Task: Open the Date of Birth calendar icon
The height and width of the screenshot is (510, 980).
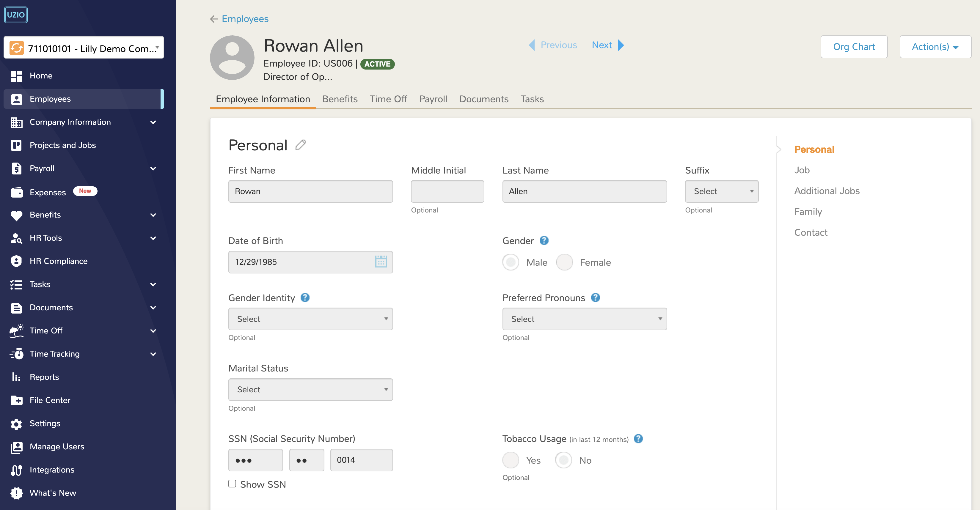Action: click(381, 262)
